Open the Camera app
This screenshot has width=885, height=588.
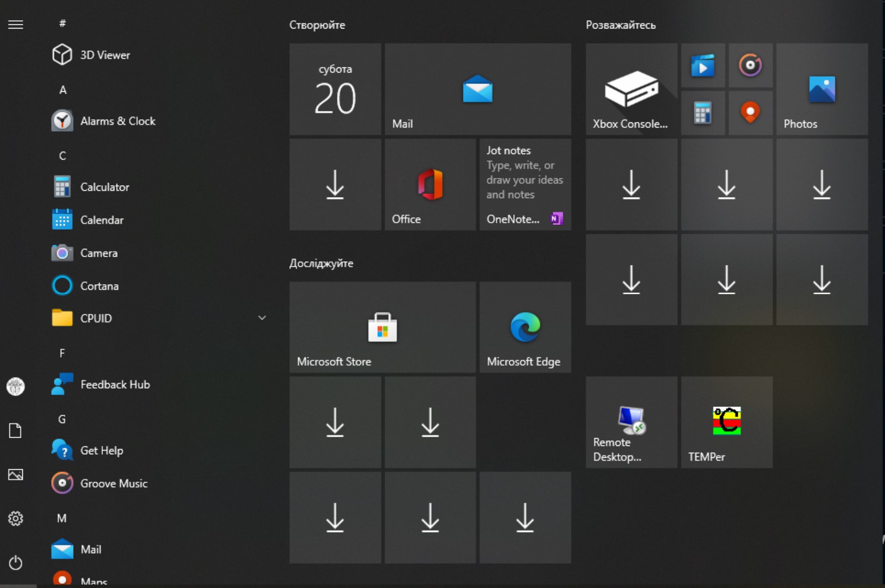pyautogui.click(x=99, y=253)
